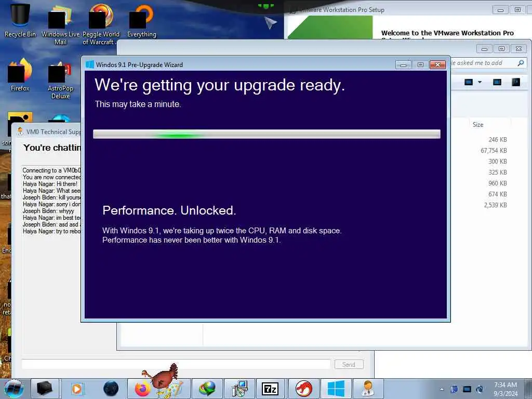Click the chat line 'Haiya Nagar: Hi there!'
This screenshot has height=399, width=532.
[50, 184]
